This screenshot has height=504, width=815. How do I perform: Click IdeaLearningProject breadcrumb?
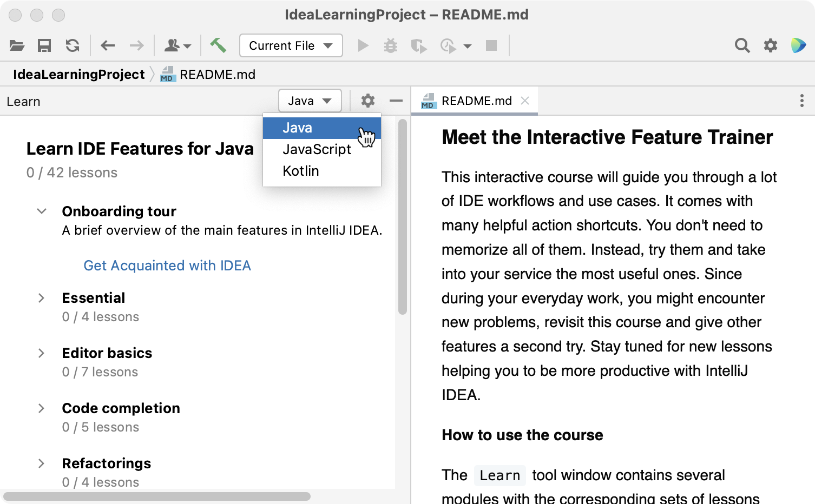(x=79, y=75)
